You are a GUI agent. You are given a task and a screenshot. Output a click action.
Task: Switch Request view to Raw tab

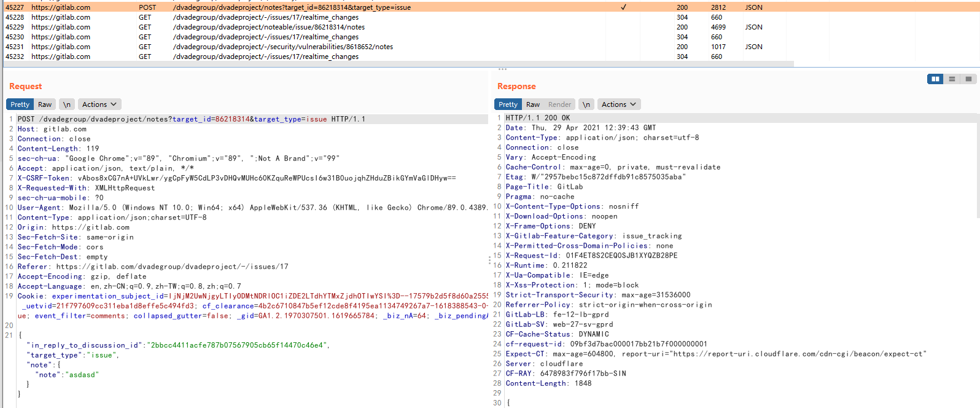click(x=45, y=104)
